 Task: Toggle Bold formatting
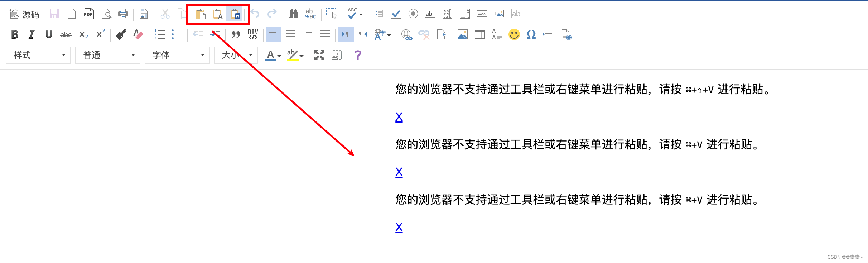point(15,34)
